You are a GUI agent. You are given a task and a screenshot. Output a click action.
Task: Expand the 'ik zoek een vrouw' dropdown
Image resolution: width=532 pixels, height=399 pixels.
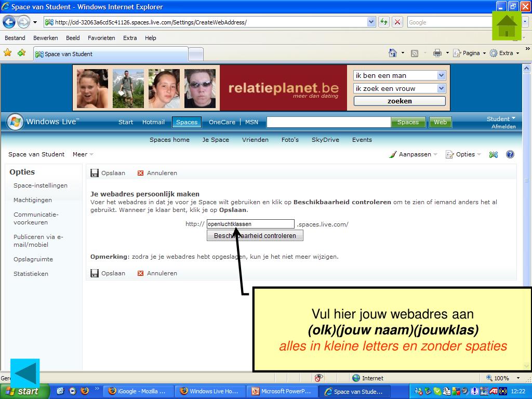coord(441,88)
